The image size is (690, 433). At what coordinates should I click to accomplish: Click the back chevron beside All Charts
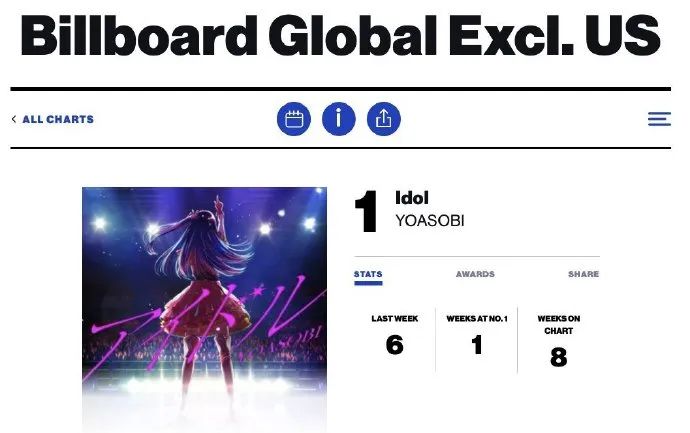[x=14, y=119]
